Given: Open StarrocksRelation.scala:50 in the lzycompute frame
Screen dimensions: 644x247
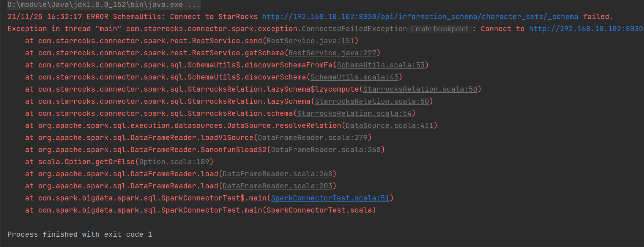Looking at the screenshot, I should [420, 89].
